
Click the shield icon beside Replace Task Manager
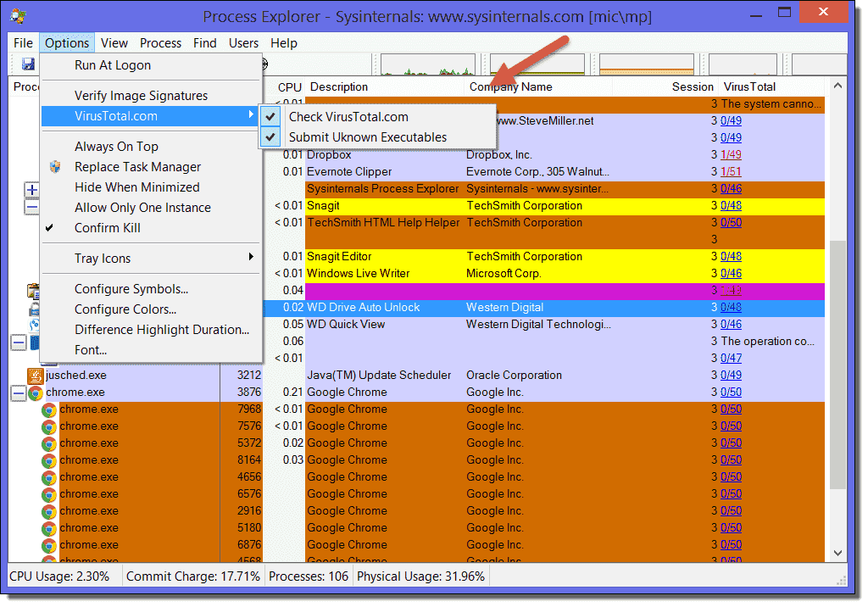[55, 167]
